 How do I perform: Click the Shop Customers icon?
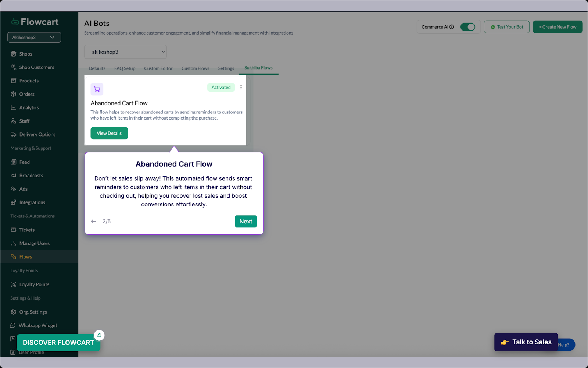pos(13,67)
